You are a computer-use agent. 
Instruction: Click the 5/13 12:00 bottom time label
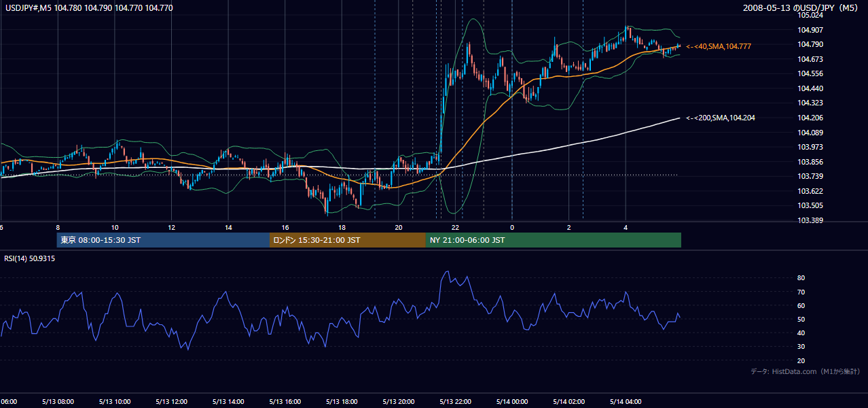click(x=171, y=401)
